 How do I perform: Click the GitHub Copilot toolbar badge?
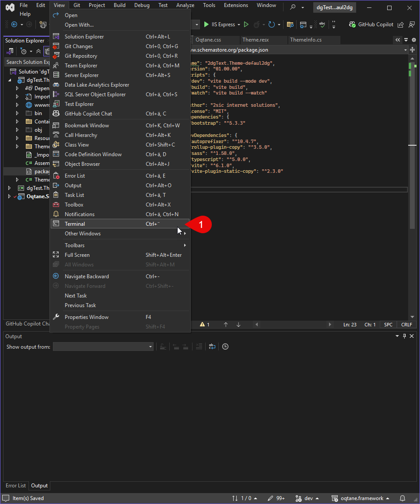[x=371, y=24]
